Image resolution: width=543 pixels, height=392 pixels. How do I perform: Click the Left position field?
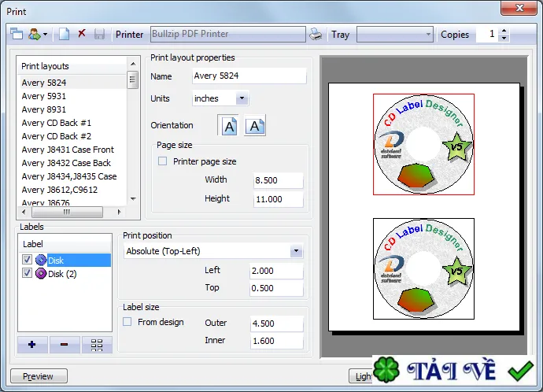coord(276,271)
